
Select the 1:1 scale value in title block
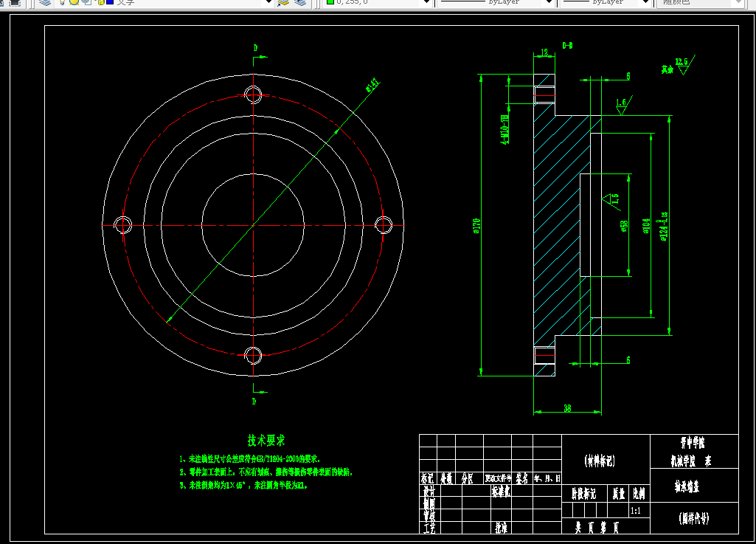(636, 511)
